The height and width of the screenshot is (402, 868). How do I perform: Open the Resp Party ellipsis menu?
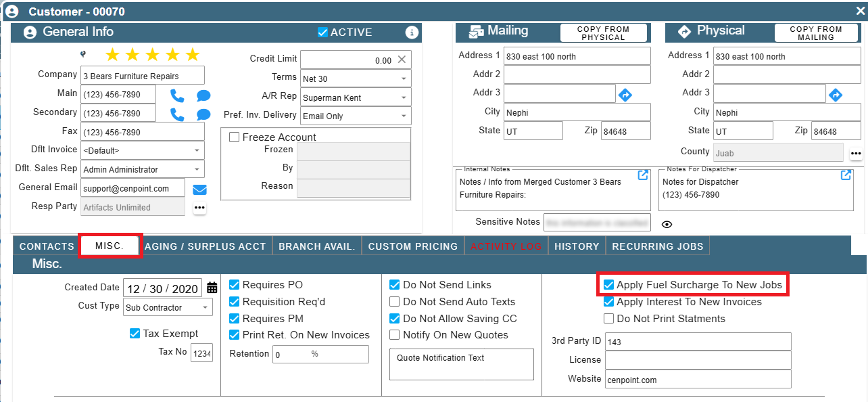point(199,208)
